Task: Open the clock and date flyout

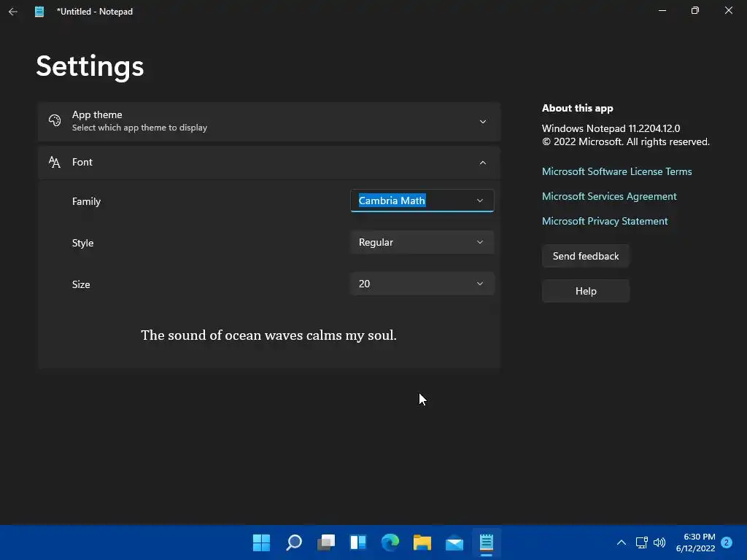Action: [x=695, y=542]
